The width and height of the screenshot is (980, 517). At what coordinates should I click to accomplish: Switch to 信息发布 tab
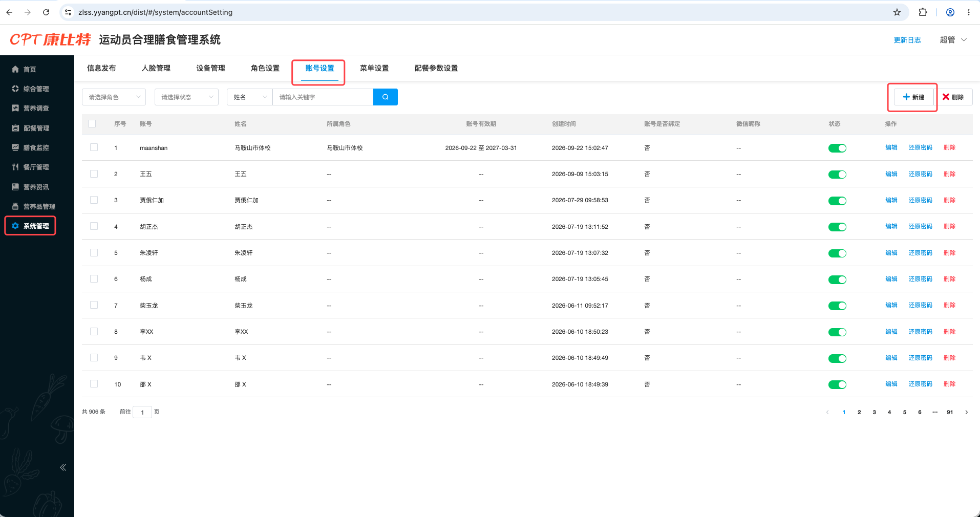(101, 68)
